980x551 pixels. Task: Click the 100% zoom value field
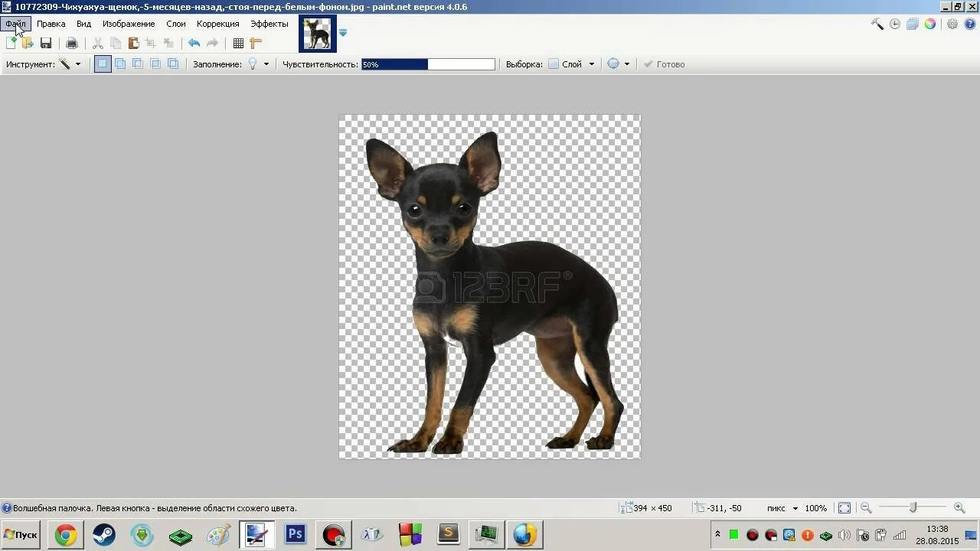(x=816, y=508)
